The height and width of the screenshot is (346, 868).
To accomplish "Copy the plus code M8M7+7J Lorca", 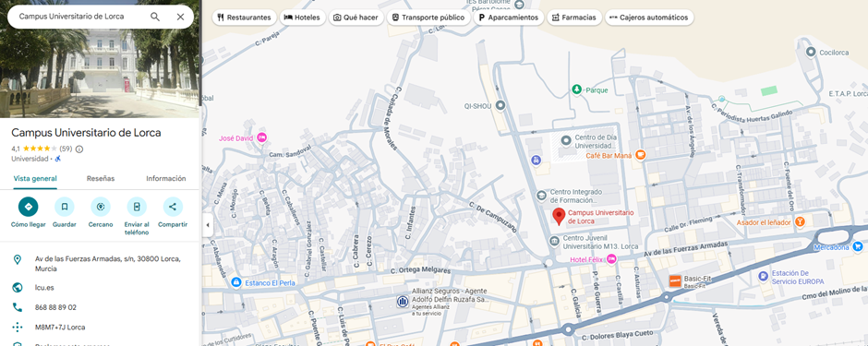I will click(60, 328).
